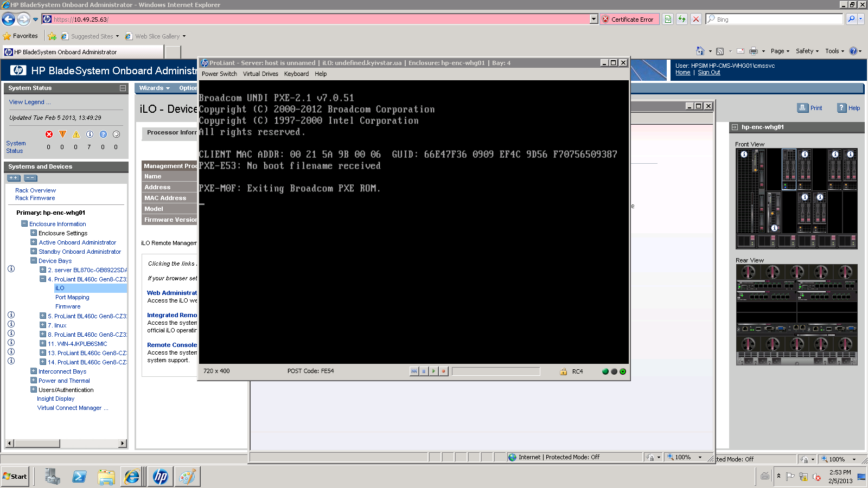Viewport: 868px width, 488px height.
Task: Click the browser address bar
Action: click(321, 19)
